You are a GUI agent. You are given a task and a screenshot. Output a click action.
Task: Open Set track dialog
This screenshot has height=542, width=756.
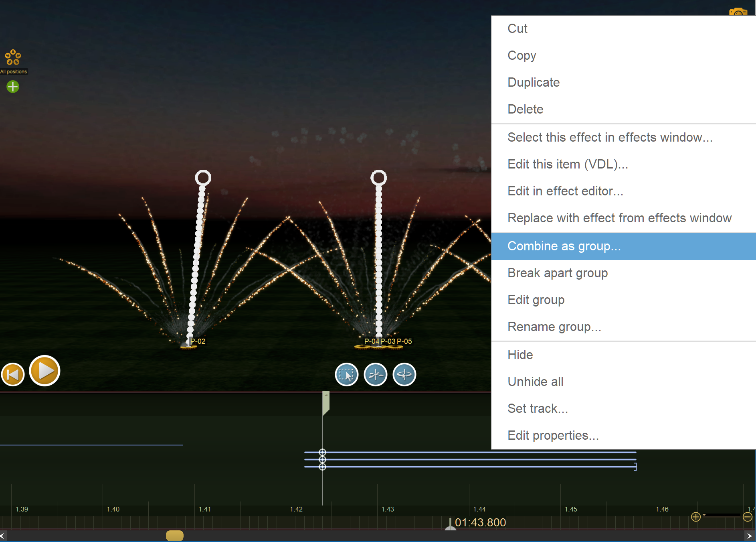(x=624, y=409)
